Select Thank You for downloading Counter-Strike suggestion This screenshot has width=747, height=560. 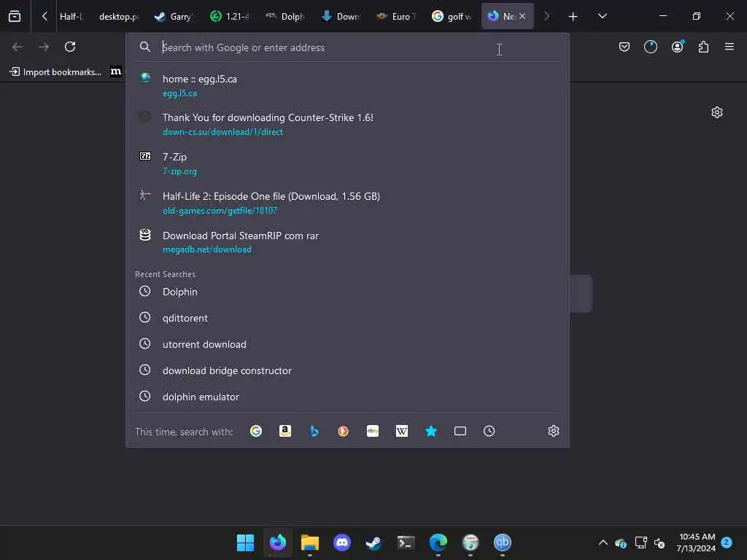pyautogui.click(x=348, y=124)
